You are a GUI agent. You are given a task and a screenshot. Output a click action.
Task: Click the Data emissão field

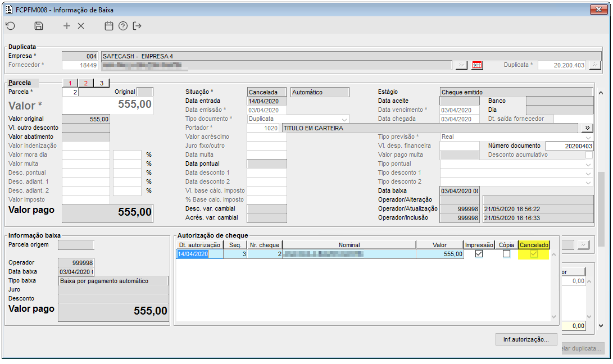coord(267,110)
